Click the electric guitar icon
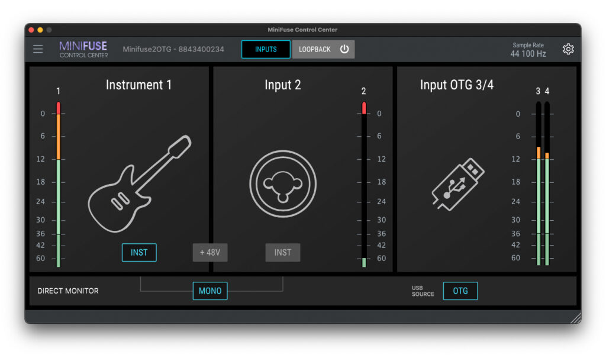This screenshot has height=364, width=606. [140, 183]
